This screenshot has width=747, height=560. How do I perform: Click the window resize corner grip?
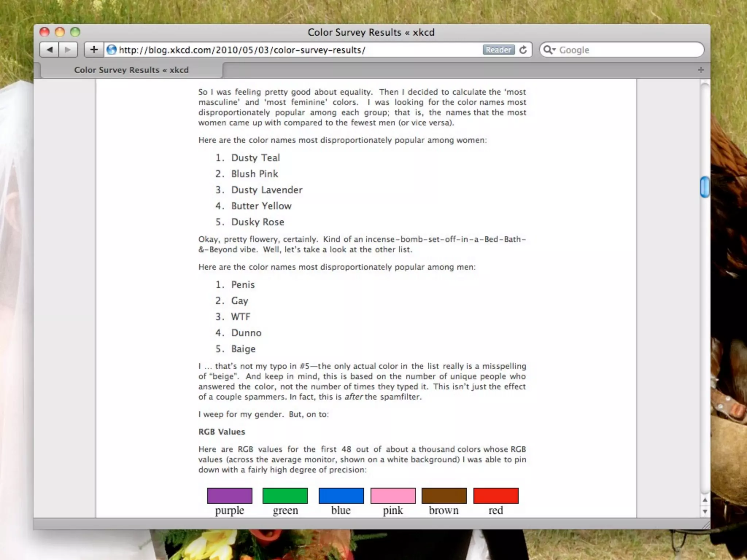[x=706, y=525]
